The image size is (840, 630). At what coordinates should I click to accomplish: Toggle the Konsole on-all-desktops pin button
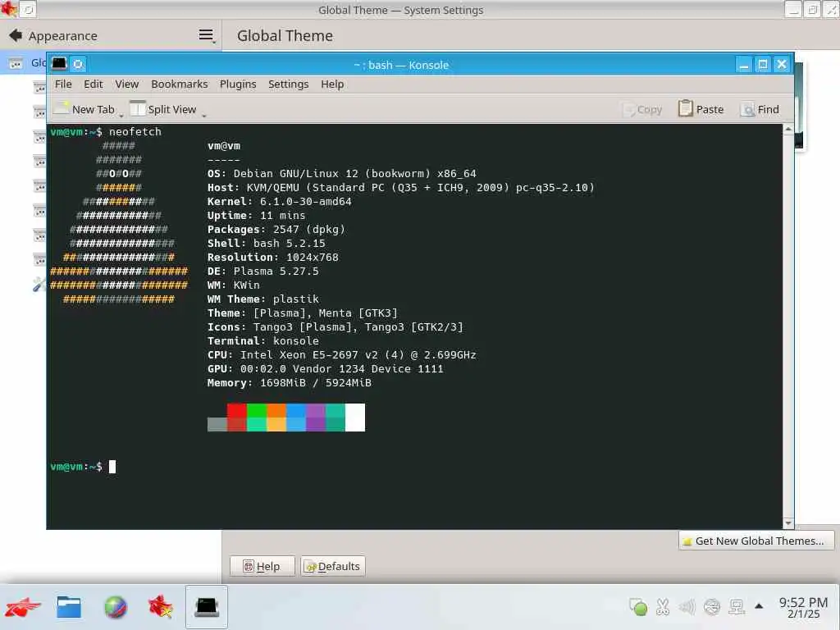point(78,64)
